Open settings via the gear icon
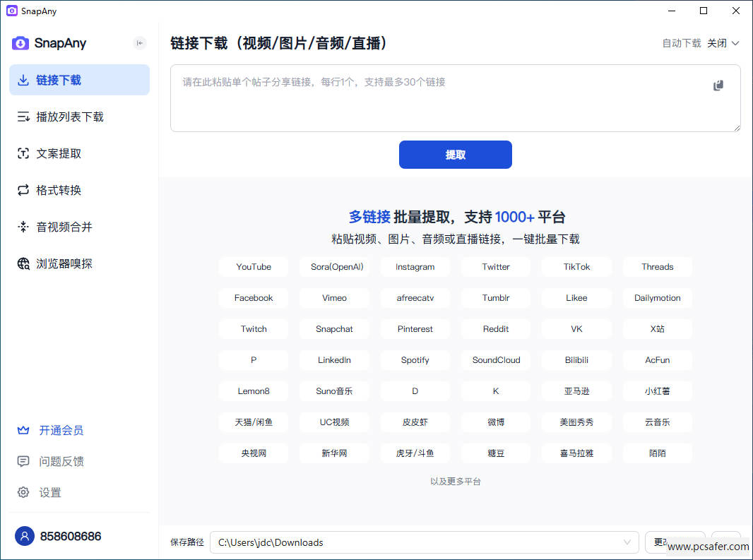This screenshot has height=560, width=753. [23, 492]
